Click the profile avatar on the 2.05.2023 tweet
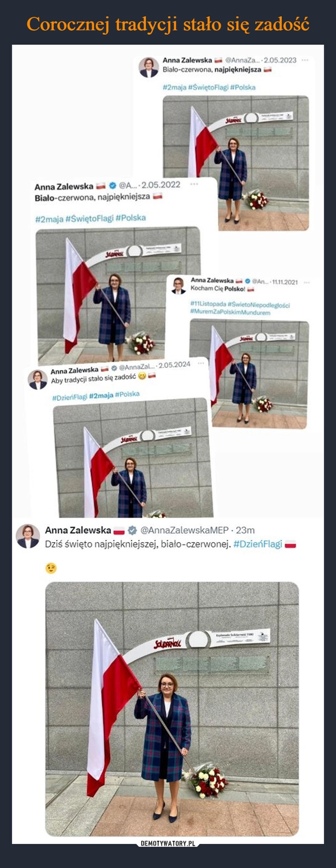336x868 pixels. coord(148,67)
